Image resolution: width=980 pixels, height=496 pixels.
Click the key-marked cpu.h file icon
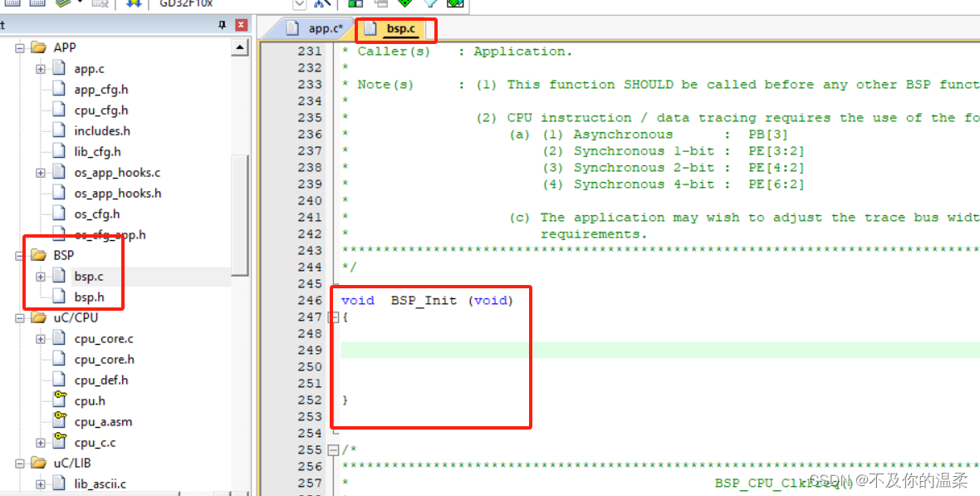(59, 400)
